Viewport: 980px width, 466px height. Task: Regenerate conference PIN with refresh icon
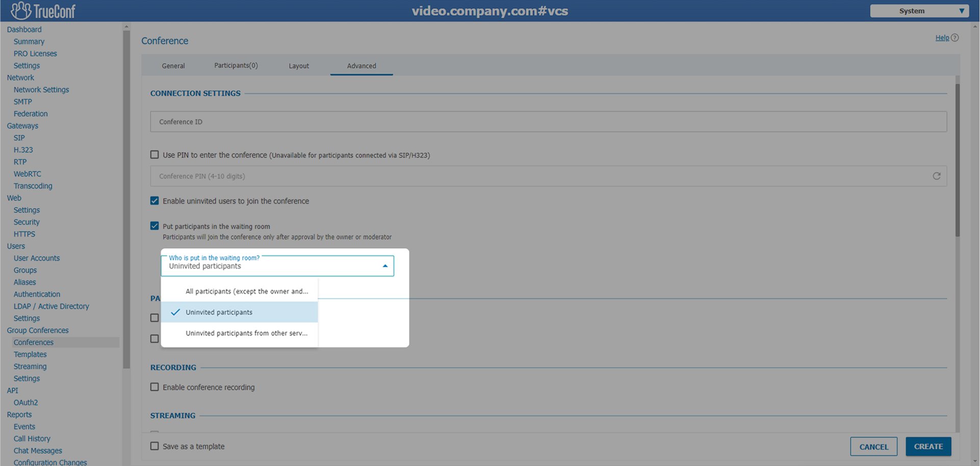coord(937,176)
